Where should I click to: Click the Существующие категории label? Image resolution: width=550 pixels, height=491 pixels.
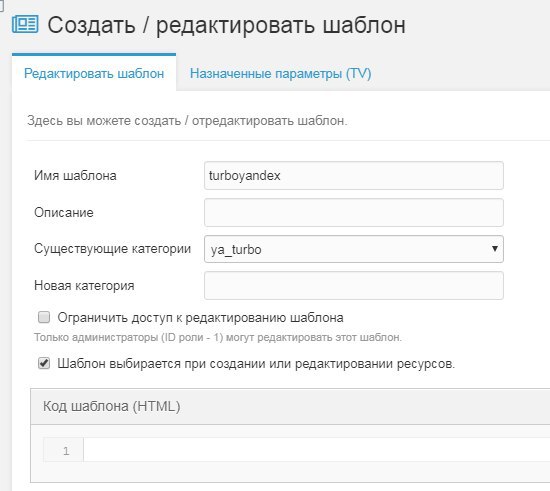coord(113,249)
